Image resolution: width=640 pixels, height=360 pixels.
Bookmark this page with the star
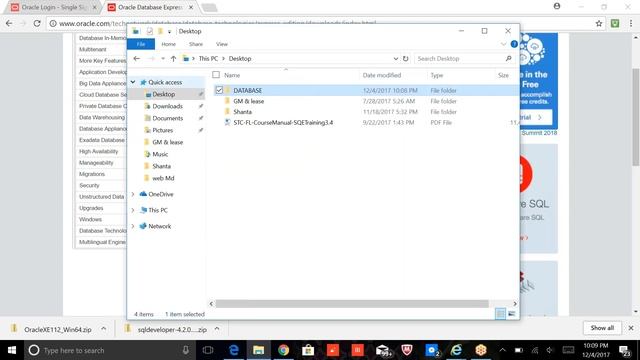[x=599, y=23]
